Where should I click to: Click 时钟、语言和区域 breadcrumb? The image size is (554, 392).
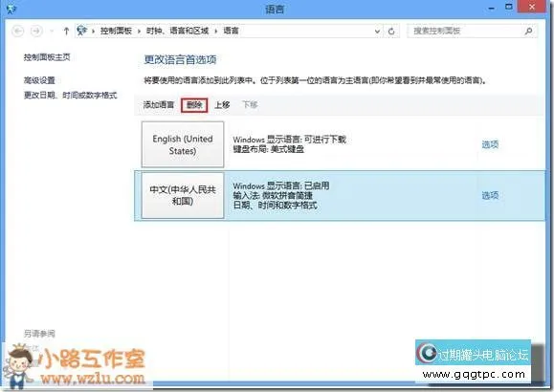177,31
